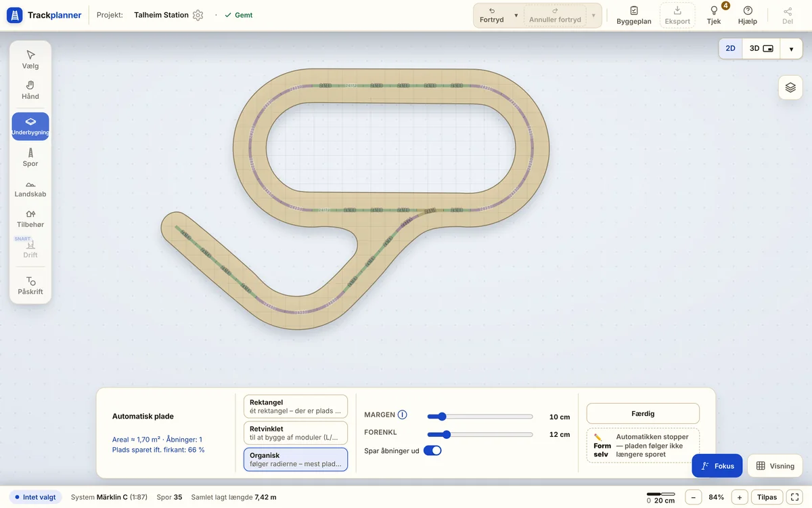
Task: Select the Retvinklet plate shape
Action: tap(296, 433)
